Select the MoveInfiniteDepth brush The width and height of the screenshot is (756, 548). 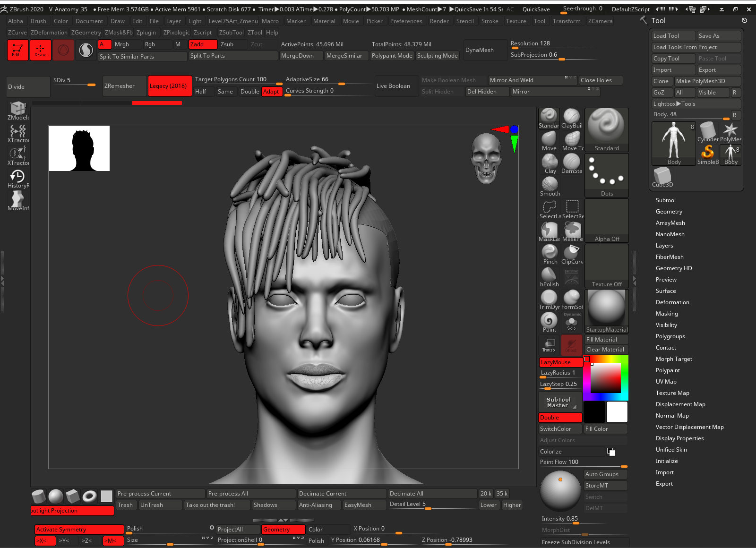(18, 202)
